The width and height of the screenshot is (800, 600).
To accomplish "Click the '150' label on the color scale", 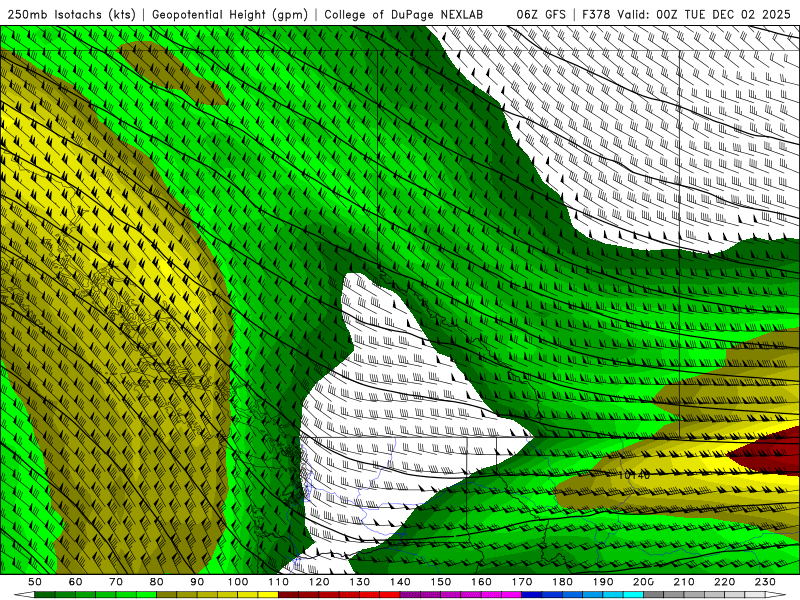I will click(441, 582).
